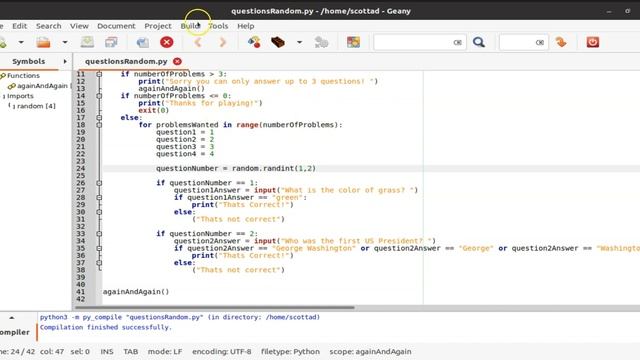Click the red Close file toolbar icon
The image size is (640, 360).
point(167,42)
